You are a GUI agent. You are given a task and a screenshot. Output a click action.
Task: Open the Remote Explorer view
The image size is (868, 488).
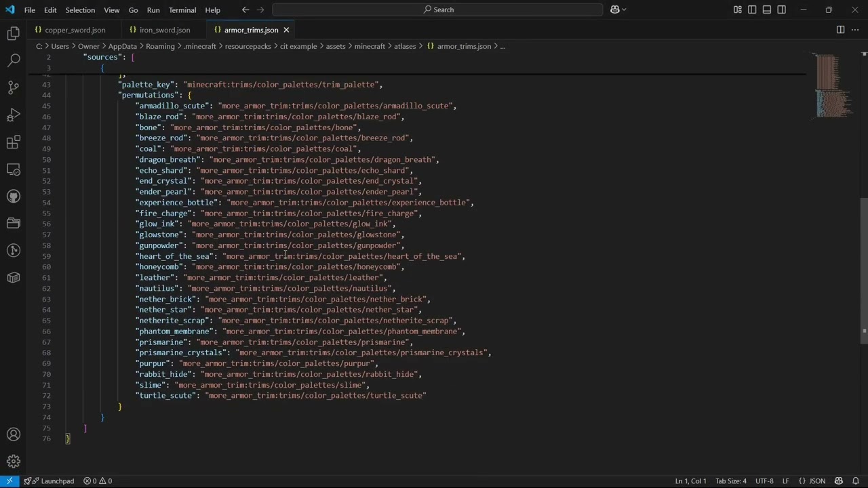pos(14,169)
